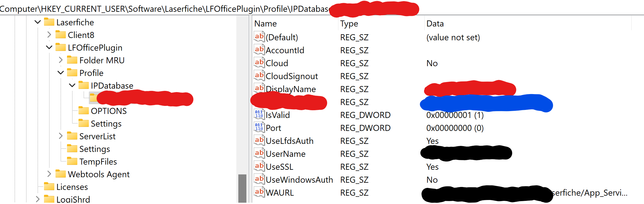
Task: Select the UseWindowsAuth value entry
Action: [x=299, y=180]
